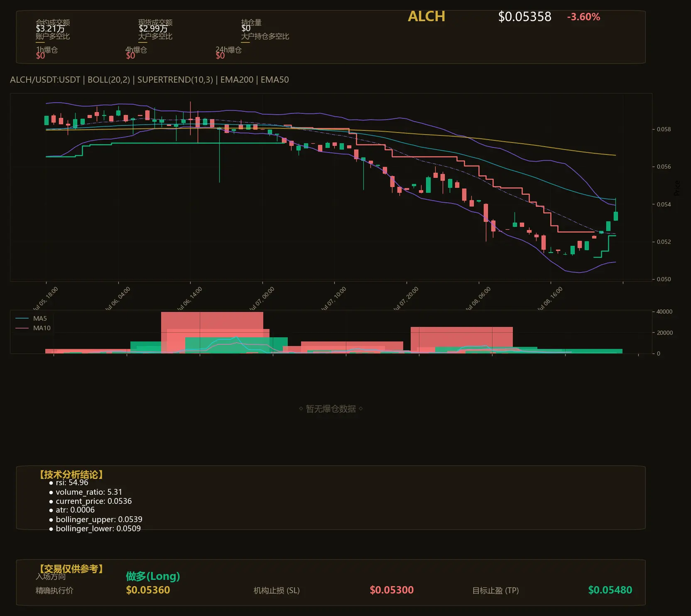691x616 pixels.
Task: Click the Jul 05, 18:00 time label
Action: 45,298
